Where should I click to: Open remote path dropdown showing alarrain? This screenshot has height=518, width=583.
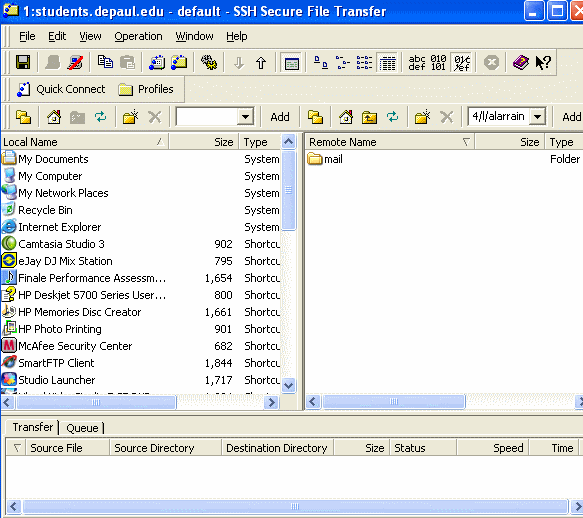(x=537, y=117)
